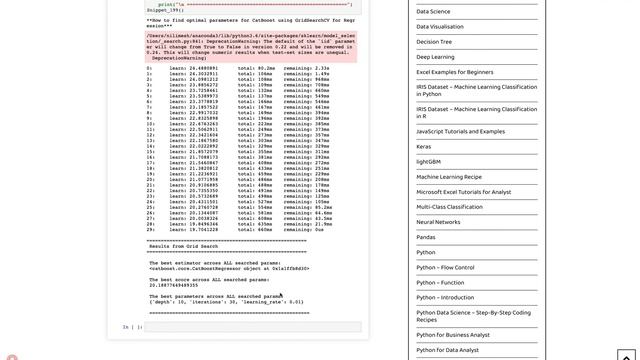The image size is (640, 360).
Task: Open Python – Function category
Action: click(440, 282)
